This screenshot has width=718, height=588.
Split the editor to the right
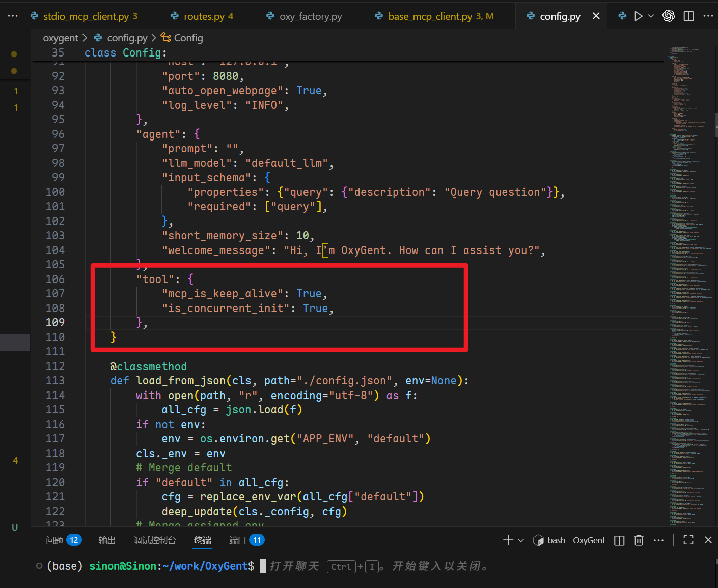(x=688, y=16)
